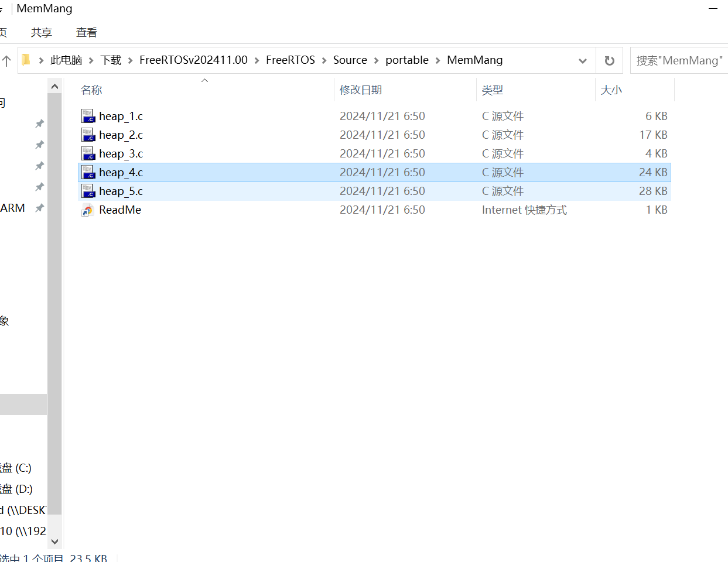The image size is (728, 562).
Task: Go up one folder level with the arrow
Action: [6, 60]
